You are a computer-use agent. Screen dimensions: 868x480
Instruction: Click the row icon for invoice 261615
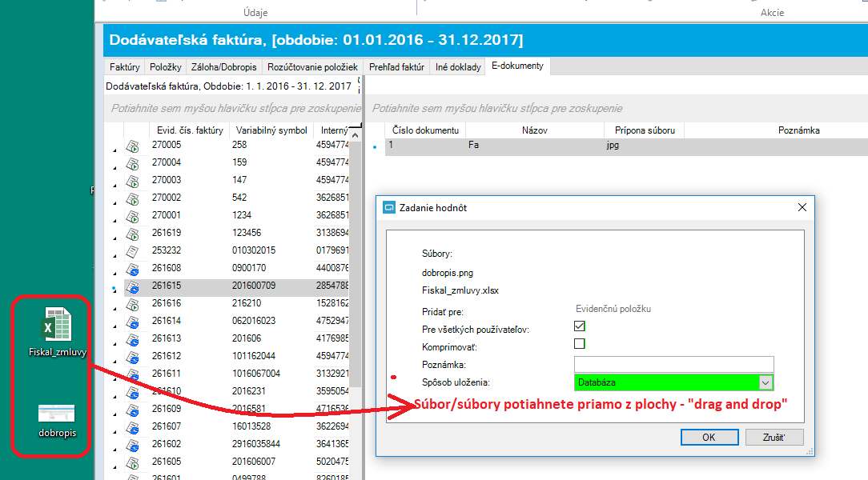tap(132, 287)
